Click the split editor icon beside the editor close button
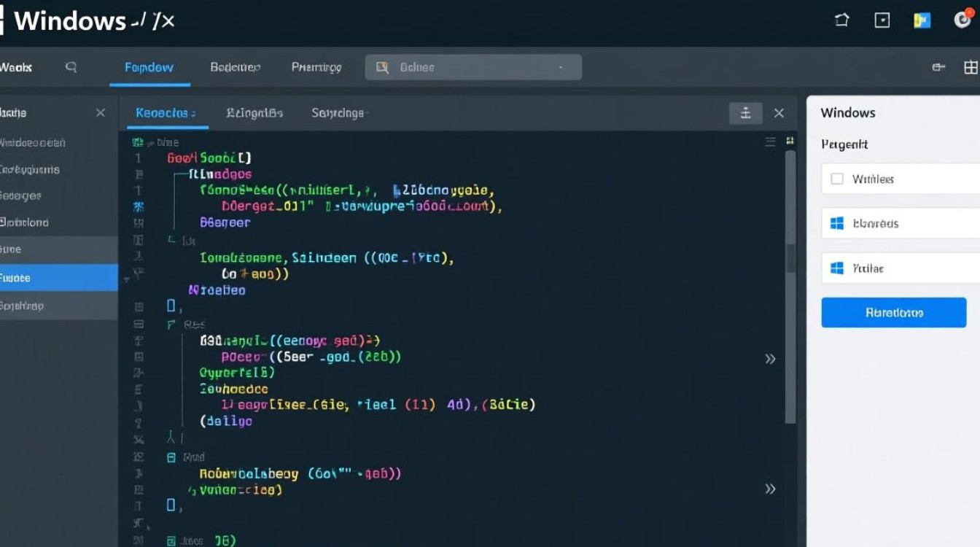The image size is (980, 547). coord(745,113)
